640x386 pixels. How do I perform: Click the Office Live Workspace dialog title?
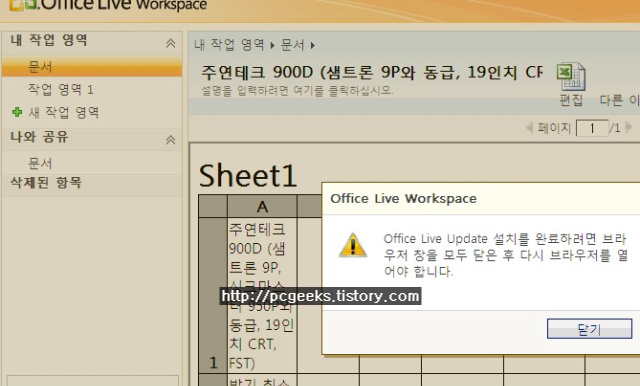point(403,199)
